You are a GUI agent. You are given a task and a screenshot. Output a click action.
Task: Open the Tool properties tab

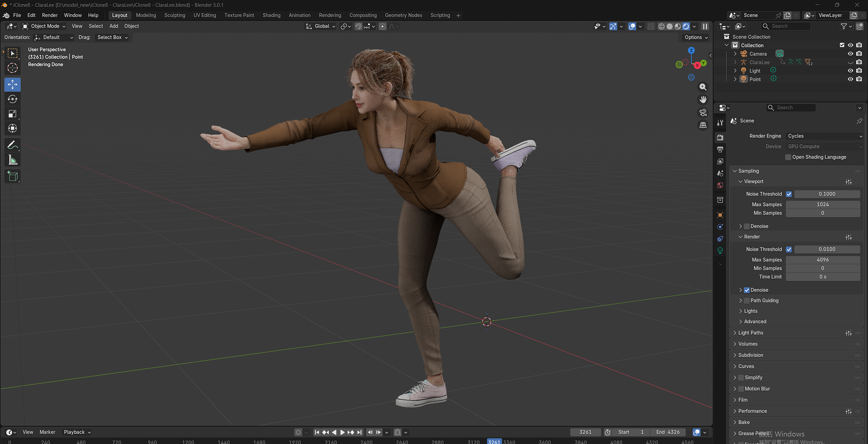click(x=720, y=123)
